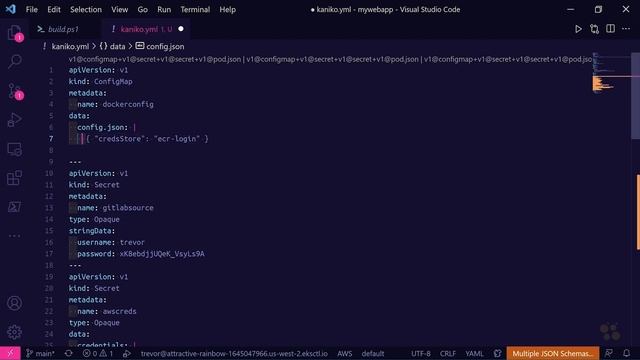Screen dimensions: 640x360
Task: Open the File menu
Action: (31, 9)
